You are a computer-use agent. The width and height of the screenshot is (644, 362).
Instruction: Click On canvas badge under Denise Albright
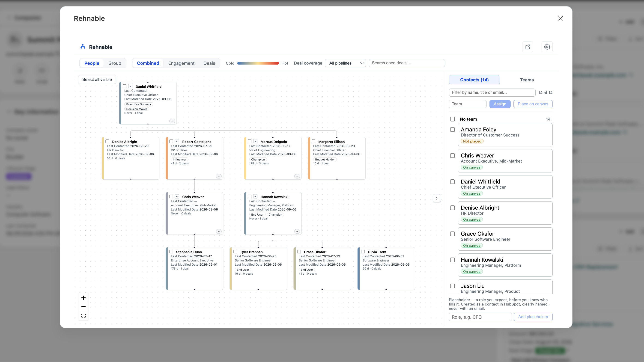pyautogui.click(x=471, y=220)
